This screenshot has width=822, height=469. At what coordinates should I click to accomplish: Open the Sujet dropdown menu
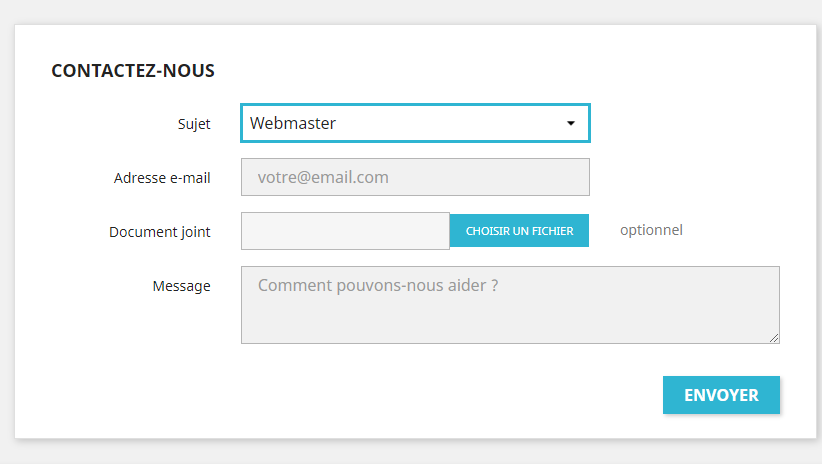click(415, 123)
